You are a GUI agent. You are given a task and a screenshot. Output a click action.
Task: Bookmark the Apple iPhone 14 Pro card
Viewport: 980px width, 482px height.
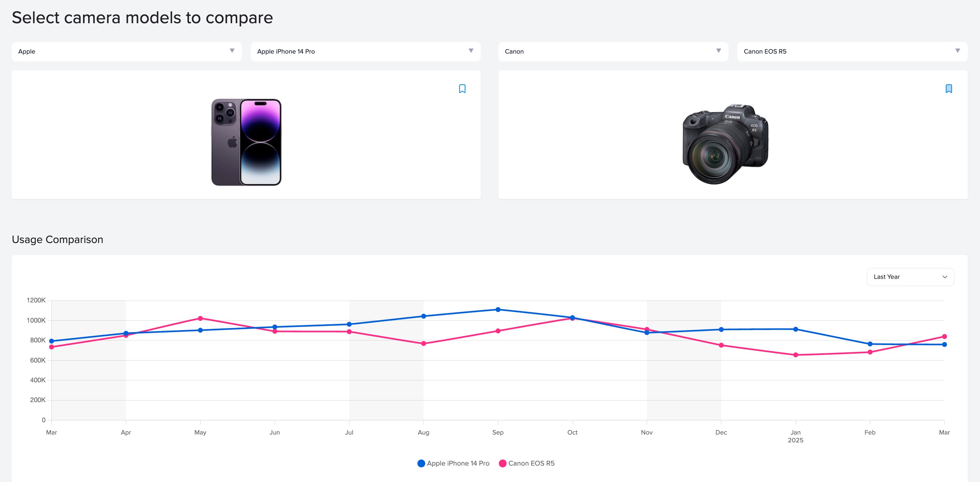tap(462, 89)
